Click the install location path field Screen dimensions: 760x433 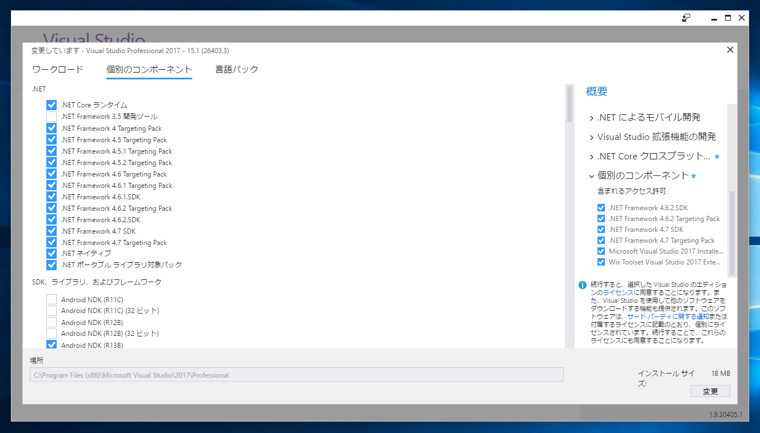pos(297,375)
